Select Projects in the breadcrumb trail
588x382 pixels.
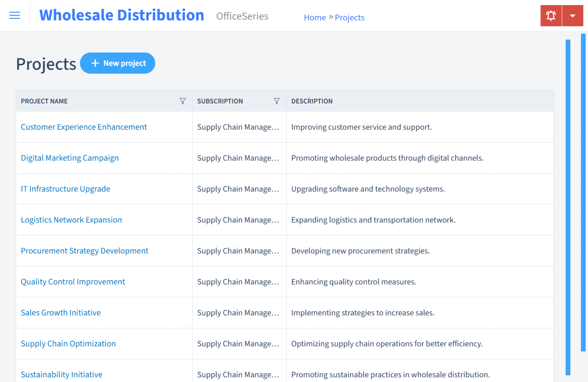coord(349,17)
